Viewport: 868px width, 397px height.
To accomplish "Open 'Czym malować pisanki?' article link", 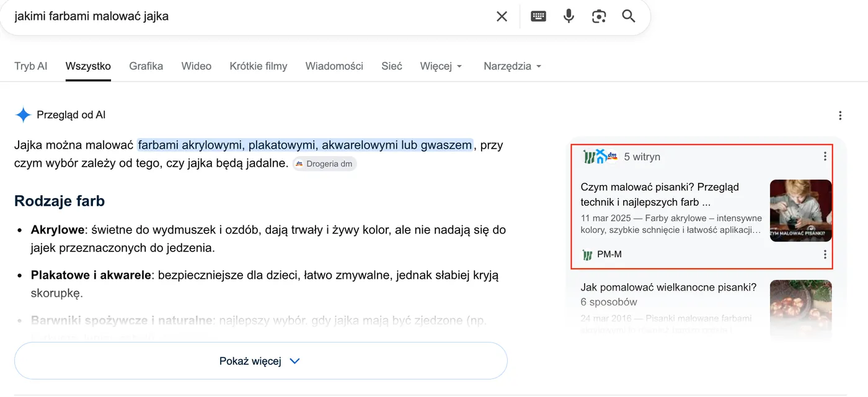I will (x=660, y=194).
